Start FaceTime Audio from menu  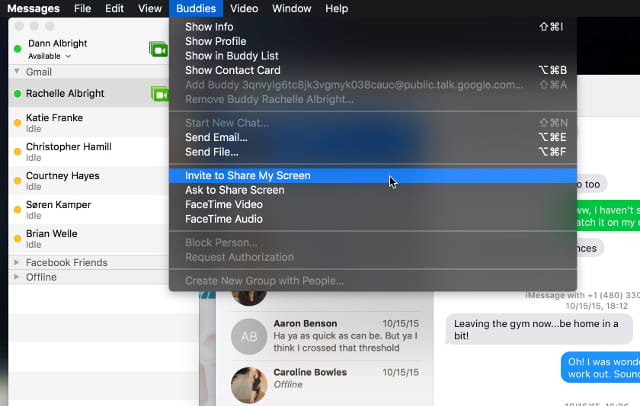coord(373,219)
